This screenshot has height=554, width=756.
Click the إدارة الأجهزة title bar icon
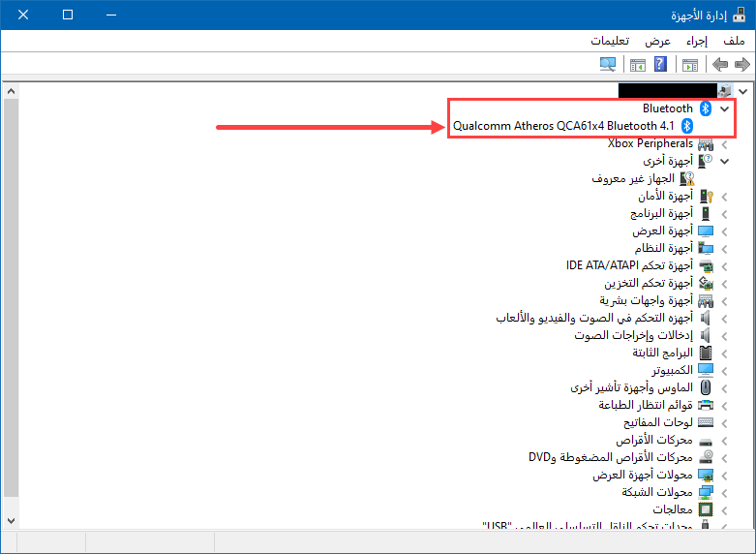739,15
